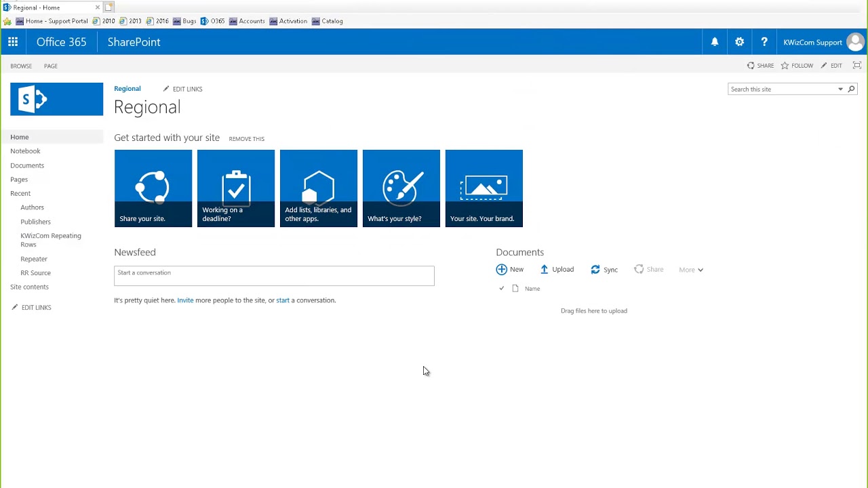
Task: Open the Home - Support Portal bookmark
Action: point(52,21)
